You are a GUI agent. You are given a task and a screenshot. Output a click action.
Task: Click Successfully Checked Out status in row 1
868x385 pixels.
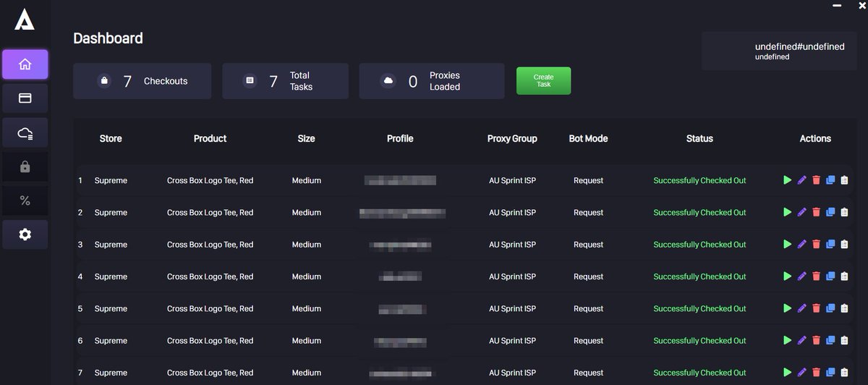[699, 180]
